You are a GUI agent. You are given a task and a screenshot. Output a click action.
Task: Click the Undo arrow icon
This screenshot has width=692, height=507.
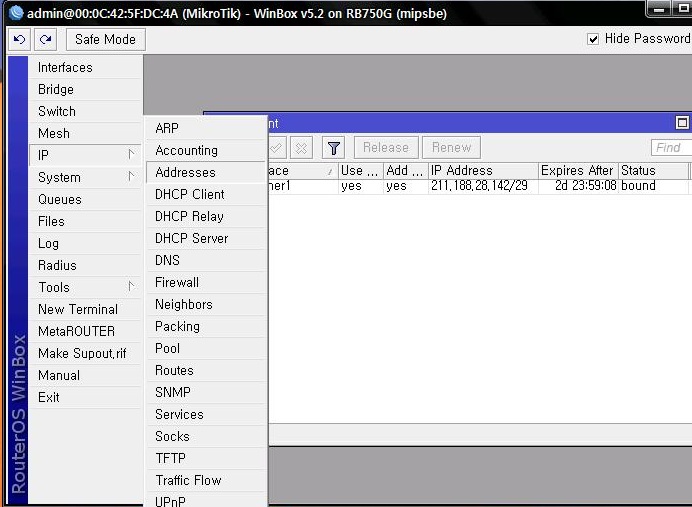(x=19, y=40)
